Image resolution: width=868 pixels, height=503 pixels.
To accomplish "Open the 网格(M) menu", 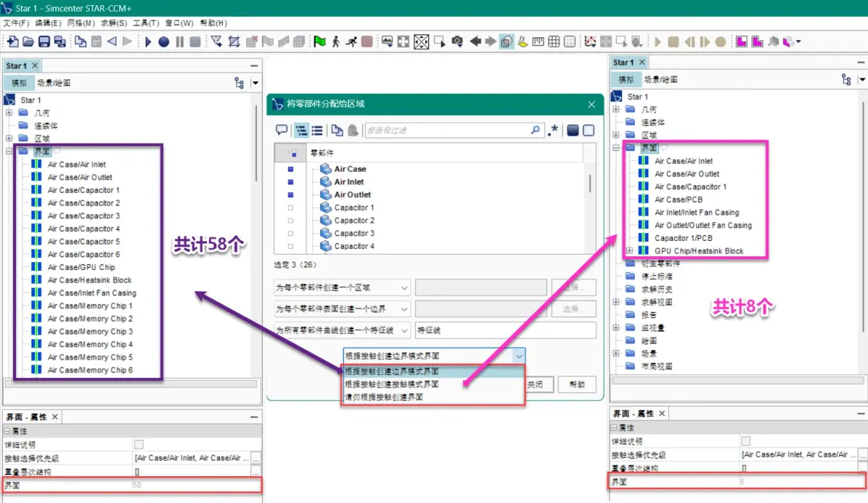I will pyautogui.click(x=81, y=23).
